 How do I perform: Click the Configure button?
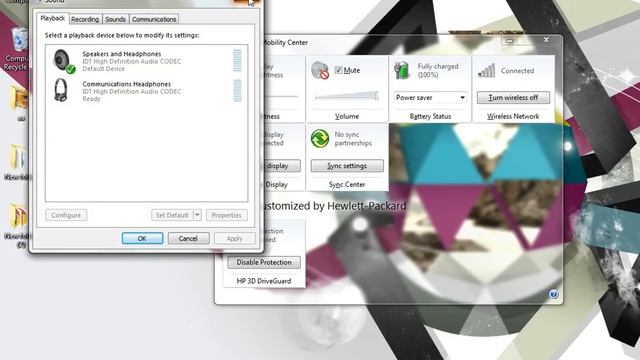tap(66, 215)
